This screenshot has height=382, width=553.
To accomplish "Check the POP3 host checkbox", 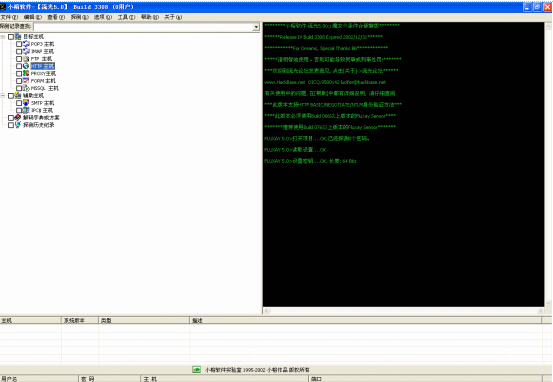I will [19, 44].
